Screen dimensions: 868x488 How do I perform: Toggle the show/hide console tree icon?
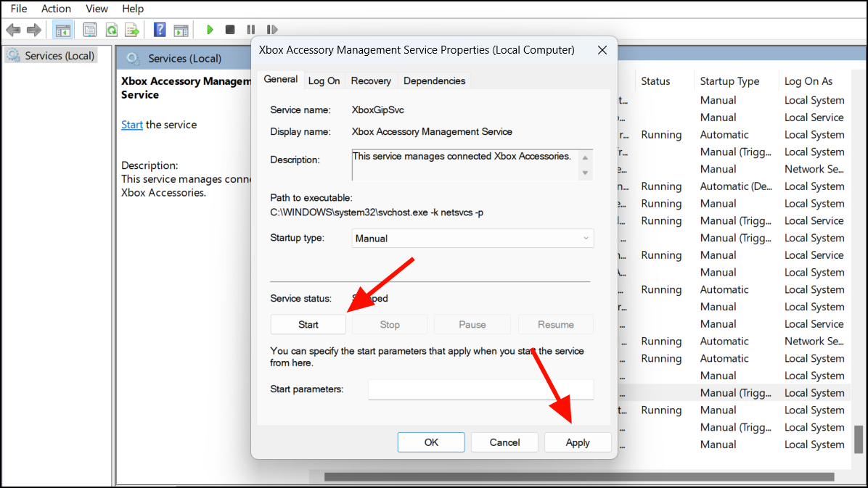pyautogui.click(x=62, y=30)
